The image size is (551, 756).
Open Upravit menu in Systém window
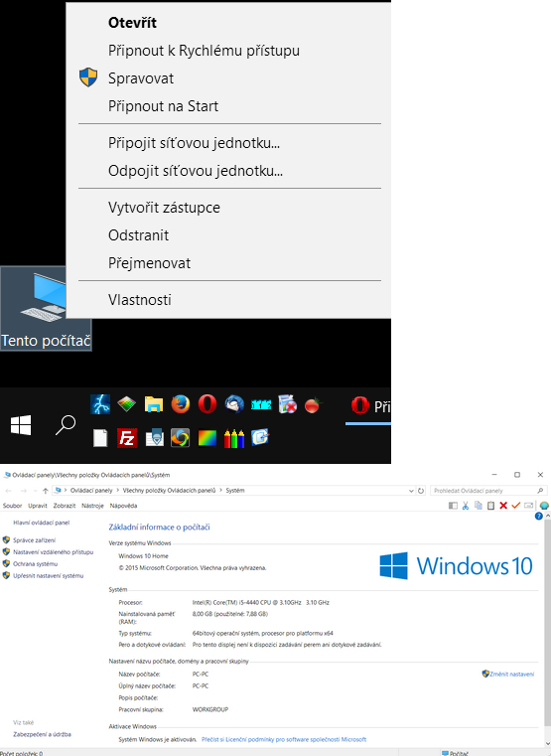coord(38,506)
